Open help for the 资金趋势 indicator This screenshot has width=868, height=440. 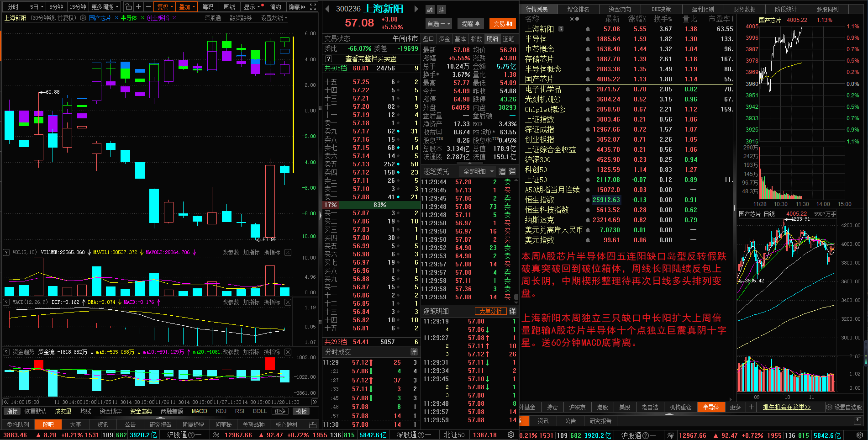pyautogui.click(x=6, y=352)
